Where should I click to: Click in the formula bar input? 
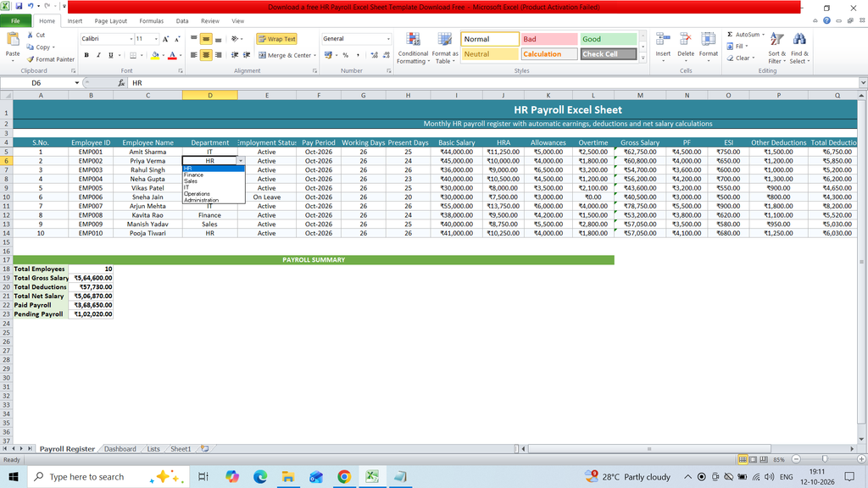[492, 83]
